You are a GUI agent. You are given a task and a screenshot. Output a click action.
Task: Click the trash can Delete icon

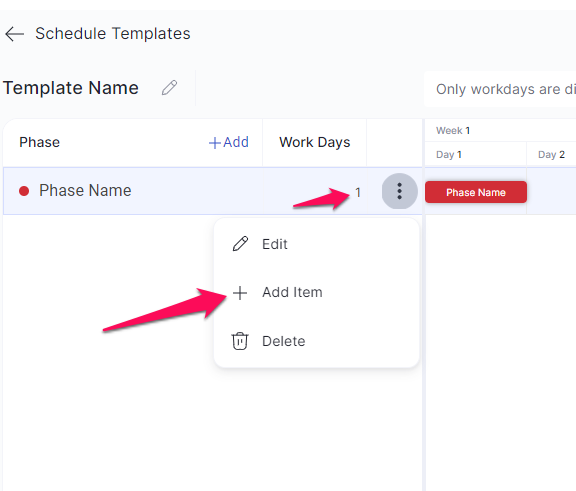pos(240,341)
